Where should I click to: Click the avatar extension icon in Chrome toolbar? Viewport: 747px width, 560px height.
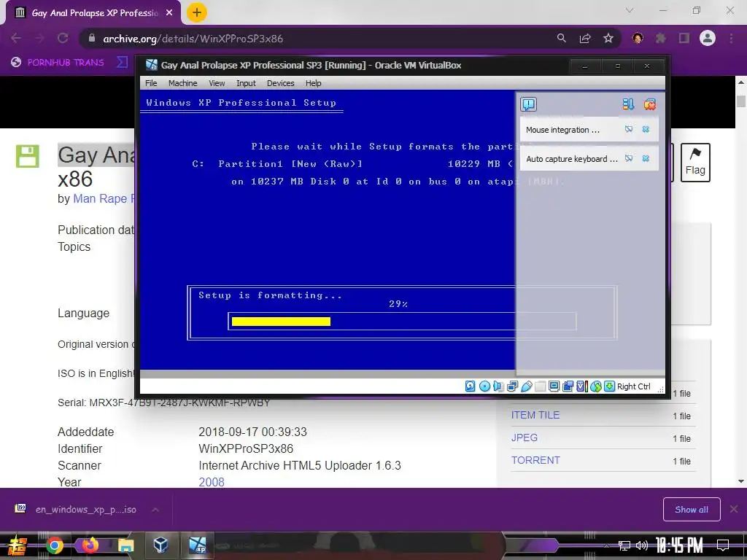(638, 38)
